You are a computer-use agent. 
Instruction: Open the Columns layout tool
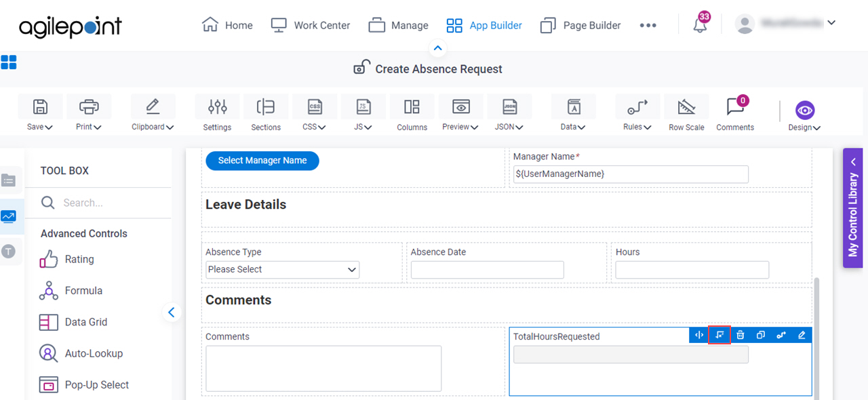coord(412,106)
